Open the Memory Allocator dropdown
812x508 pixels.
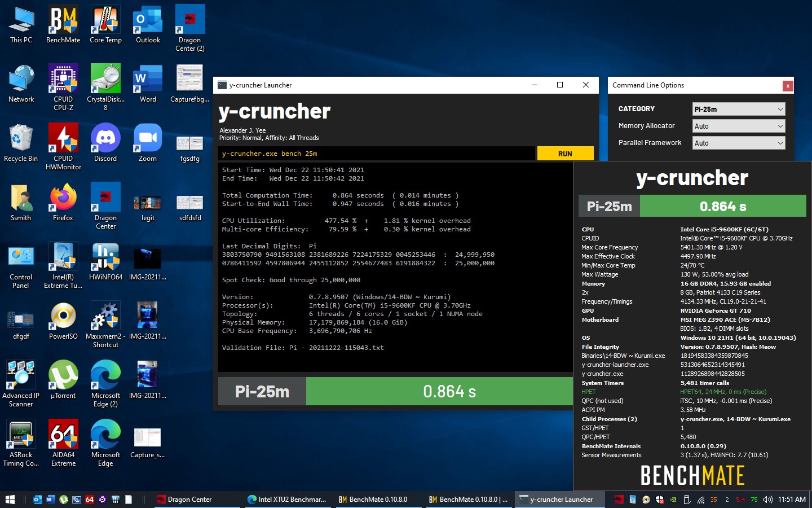pyautogui.click(x=739, y=126)
